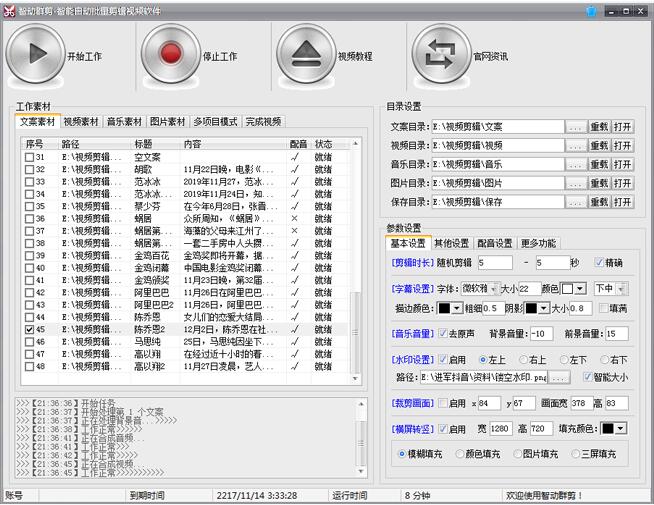Open the 配音设置 settings tab

494,243
